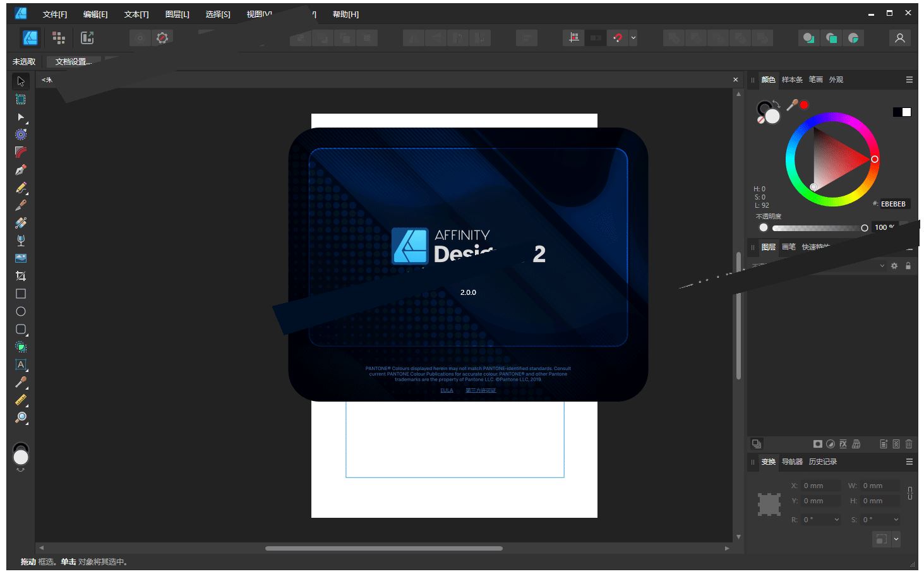
Task: Click the red recent colour swatch
Action: [804, 105]
